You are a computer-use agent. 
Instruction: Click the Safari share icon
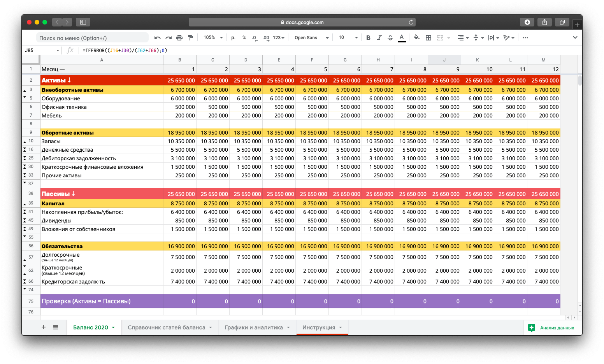pyautogui.click(x=544, y=22)
